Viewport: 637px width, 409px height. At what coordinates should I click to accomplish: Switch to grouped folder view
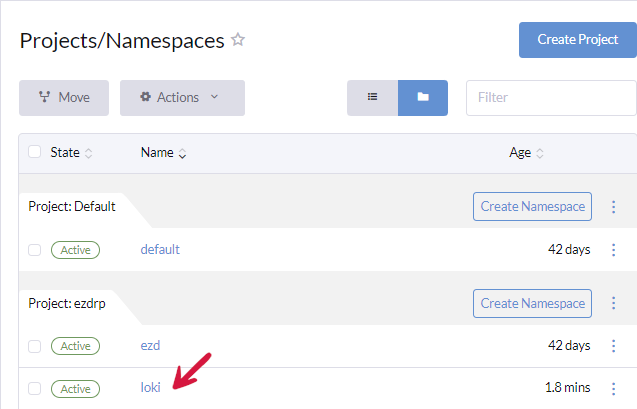(x=423, y=97)
